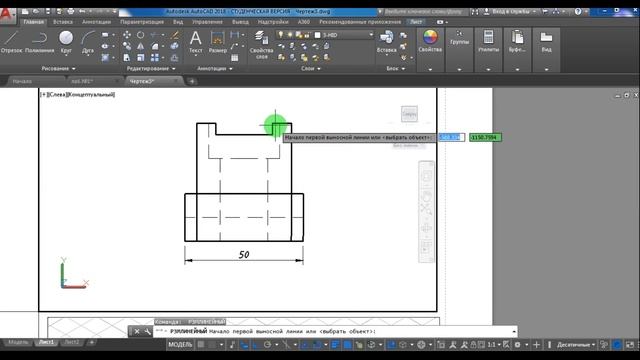Toggle layer on/off lightbulb icon
This screenshot has height=360, width=640.
click(x=281, y=35)
